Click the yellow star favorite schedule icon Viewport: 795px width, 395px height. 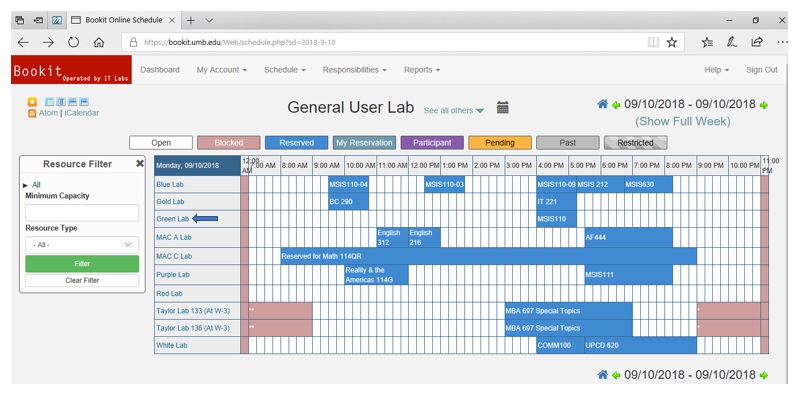[32, 102]
